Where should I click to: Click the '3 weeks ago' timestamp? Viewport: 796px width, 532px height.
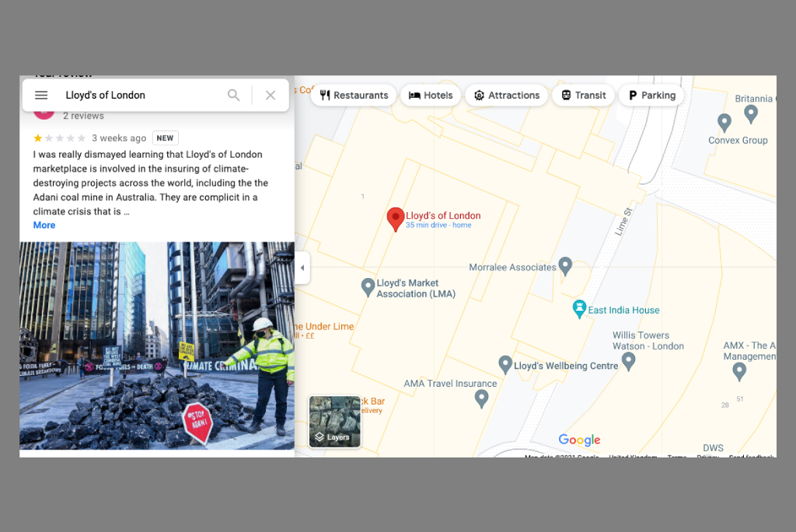pyautogui.click(x=119, y=138)
